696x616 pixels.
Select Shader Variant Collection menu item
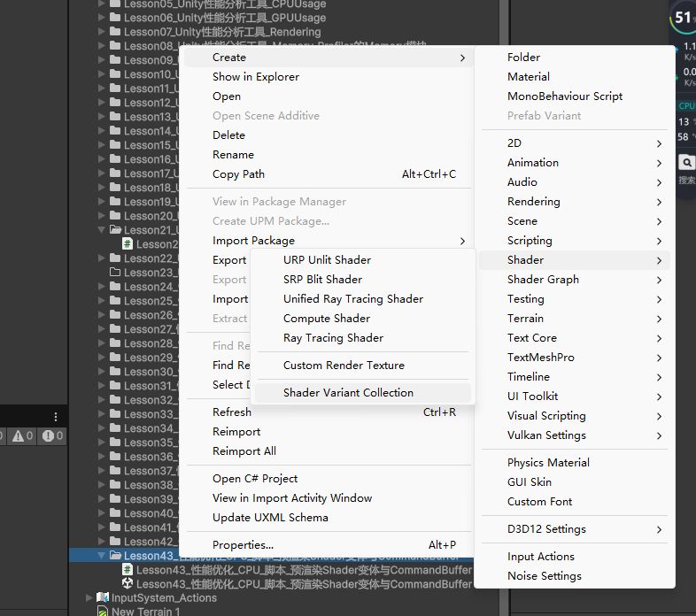tap(348, 393)
